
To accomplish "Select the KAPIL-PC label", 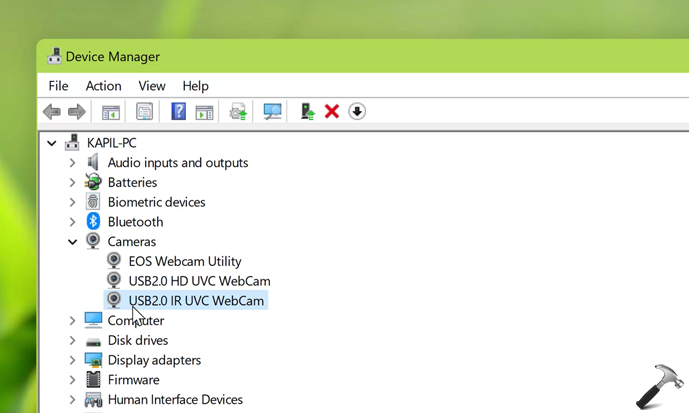I will click(112, 143).
